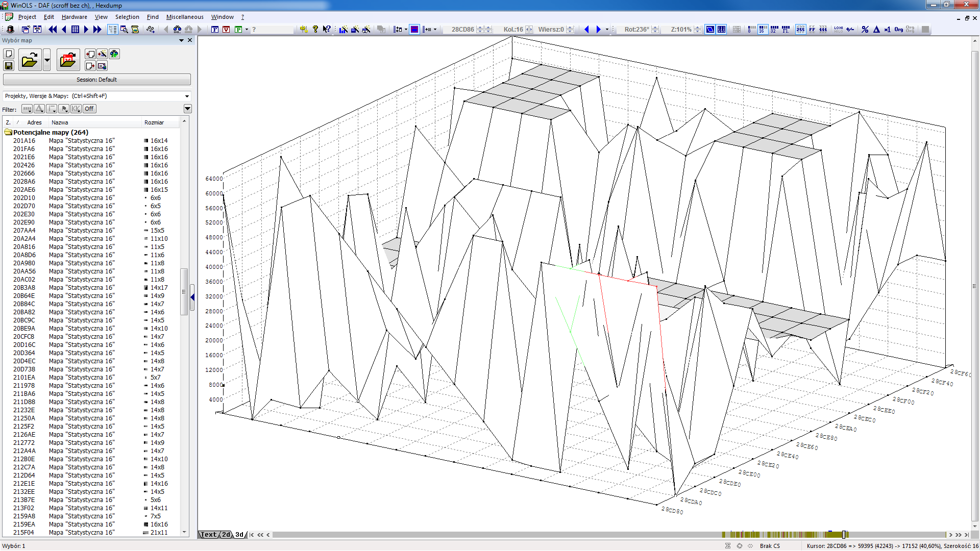Click the email project envelope icon

[x=102, y=66]
